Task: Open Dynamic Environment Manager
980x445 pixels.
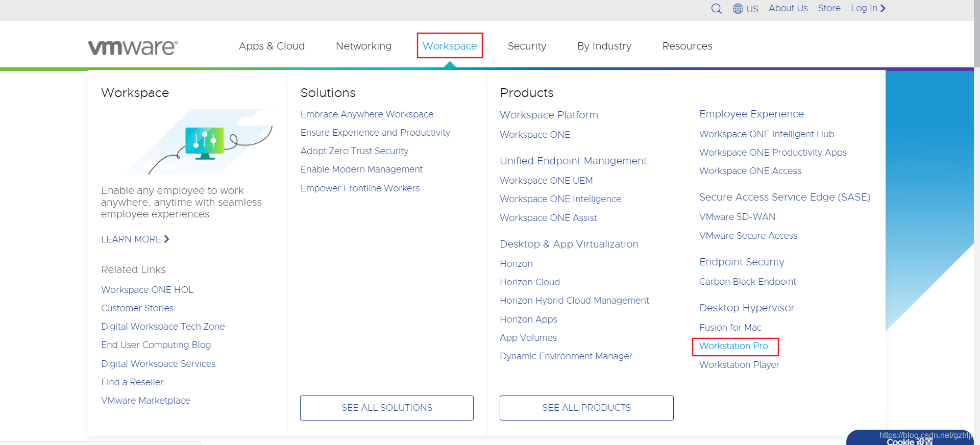Action: click(x=566, y=356)
